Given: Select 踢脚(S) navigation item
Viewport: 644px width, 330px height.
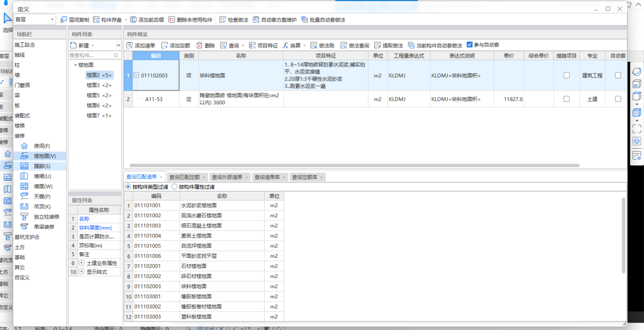Looking at the screenshot, I should point(40,166).
